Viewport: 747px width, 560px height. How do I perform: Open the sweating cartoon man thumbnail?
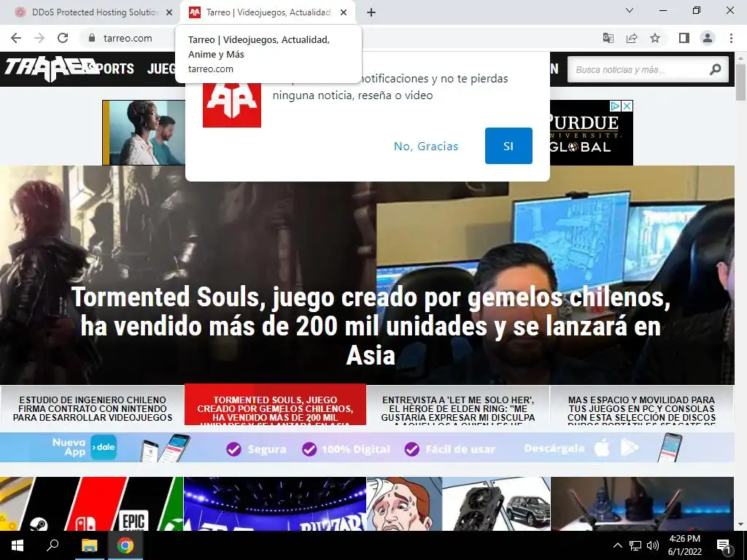[404, 504]
